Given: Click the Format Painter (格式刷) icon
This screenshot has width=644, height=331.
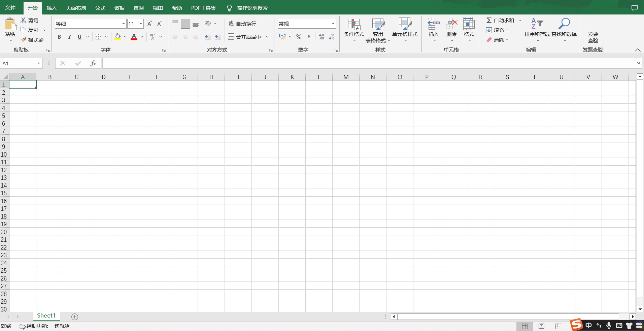Looking at the screenshot, I should click(24, 40).
